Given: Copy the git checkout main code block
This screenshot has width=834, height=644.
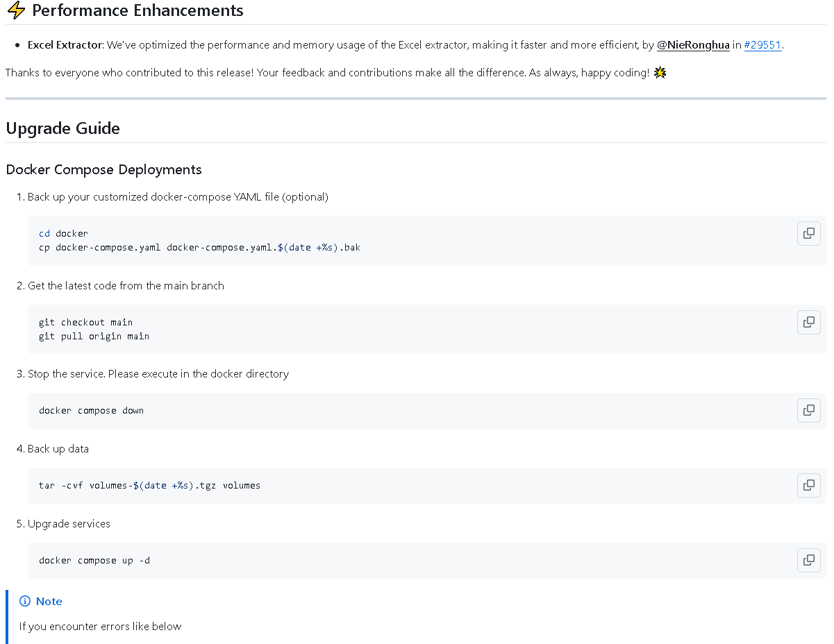Looking at the screenshot, I should 808,322.
